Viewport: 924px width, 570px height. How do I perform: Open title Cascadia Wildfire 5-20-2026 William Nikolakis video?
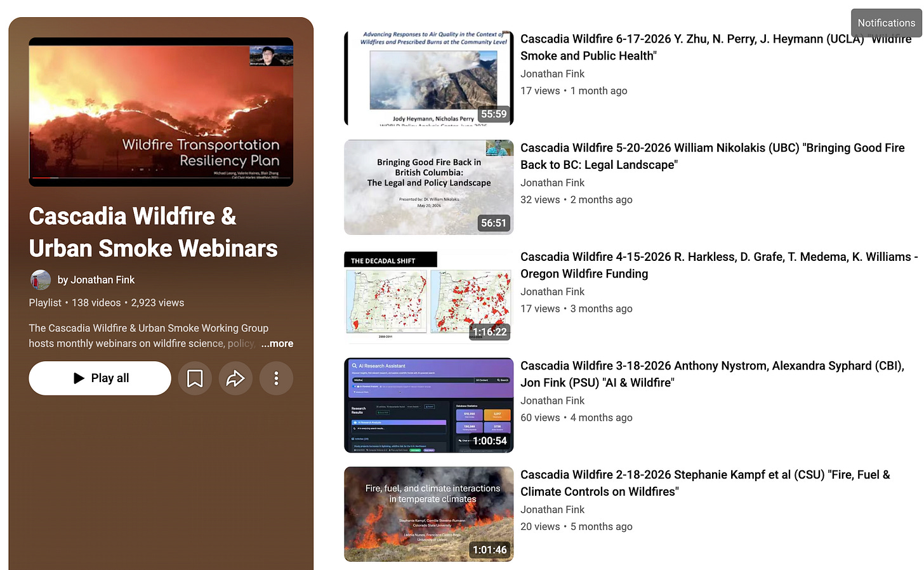tap(713, 156)
